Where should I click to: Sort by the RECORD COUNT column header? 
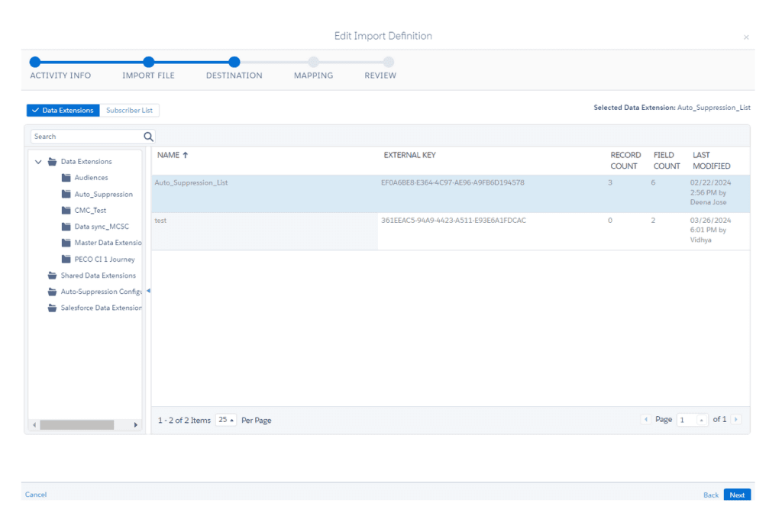[x=625, y=160]
